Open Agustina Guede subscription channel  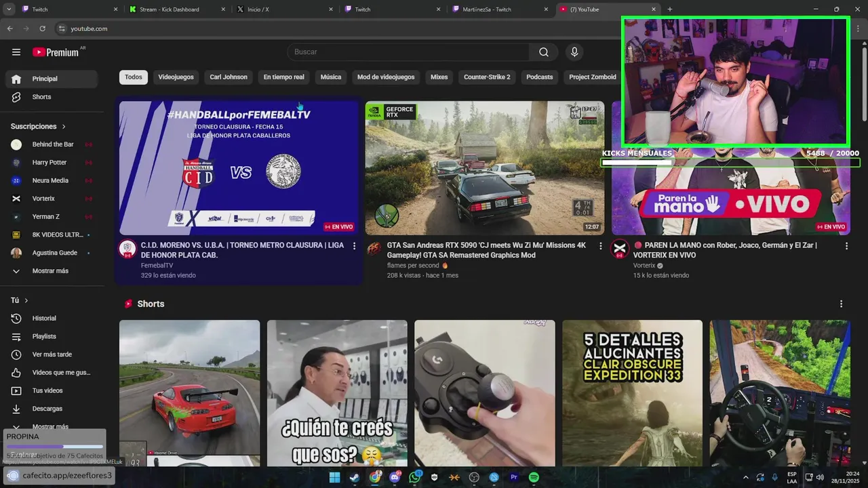pos(52,253)
